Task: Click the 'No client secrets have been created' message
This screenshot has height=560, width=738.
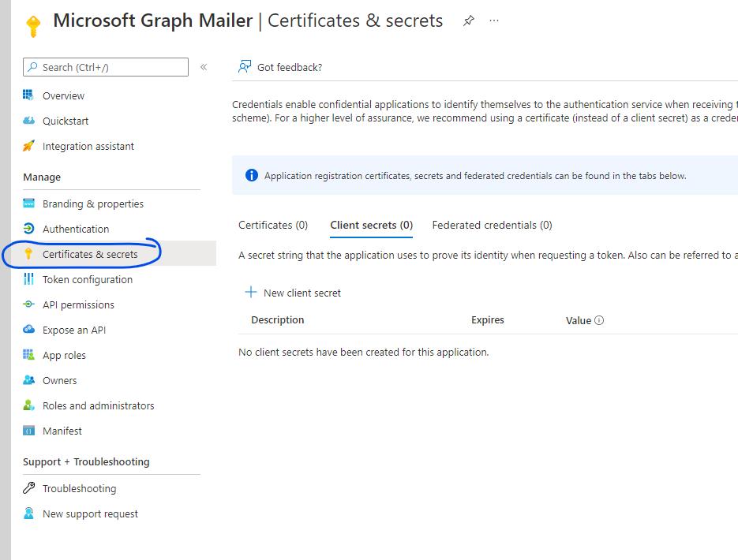Action: (x=363, y=353)
